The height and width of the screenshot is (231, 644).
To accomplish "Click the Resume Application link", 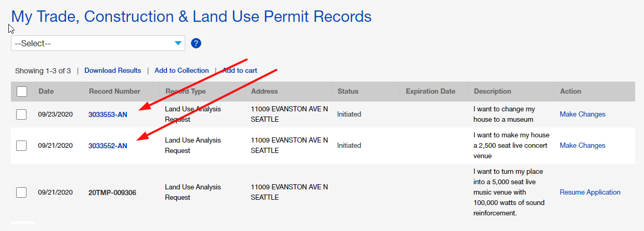I will 590,192.
